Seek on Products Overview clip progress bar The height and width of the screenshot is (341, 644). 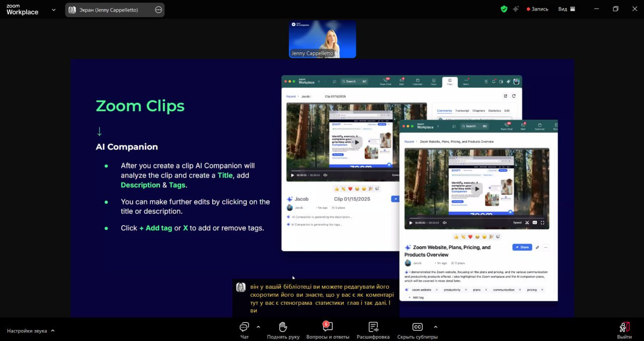pos(476,218)
